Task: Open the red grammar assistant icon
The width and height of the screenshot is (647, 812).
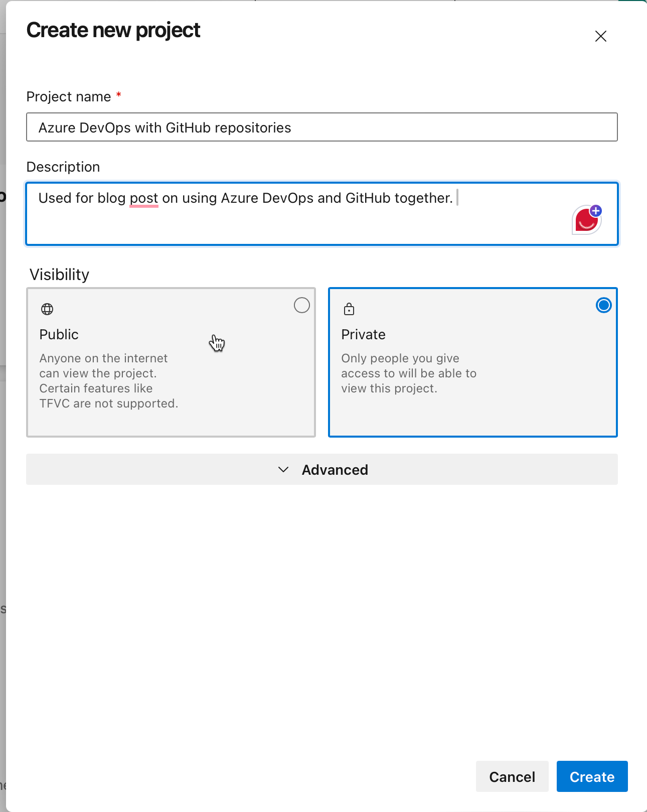Action: (x=586, y=220)
